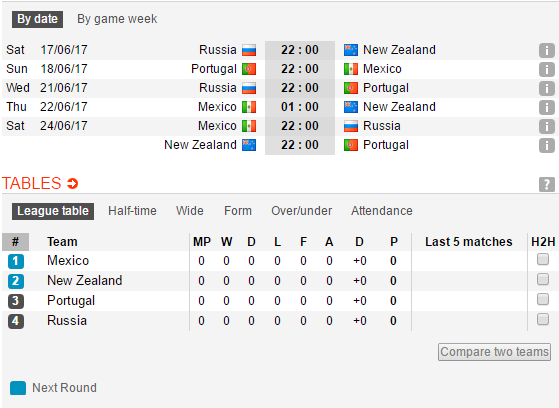Click info icon for Russia vs Portugal
This screenshot has width=559, height=408.
tap(547, 88)
